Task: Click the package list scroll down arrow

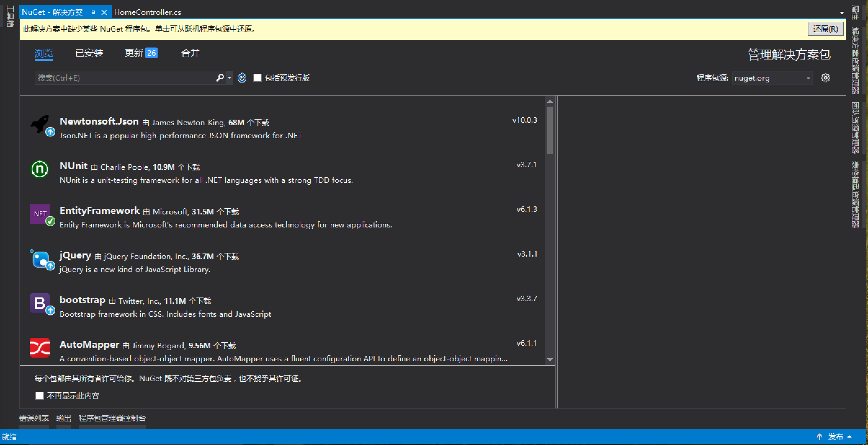Action: point(550,359)
